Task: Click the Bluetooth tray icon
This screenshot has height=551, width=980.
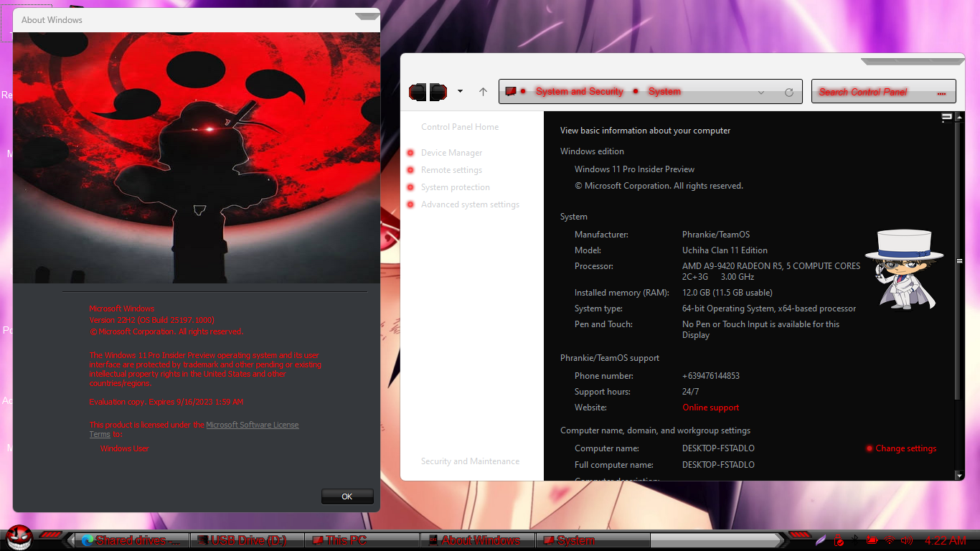Action: [x=855, y=540]
